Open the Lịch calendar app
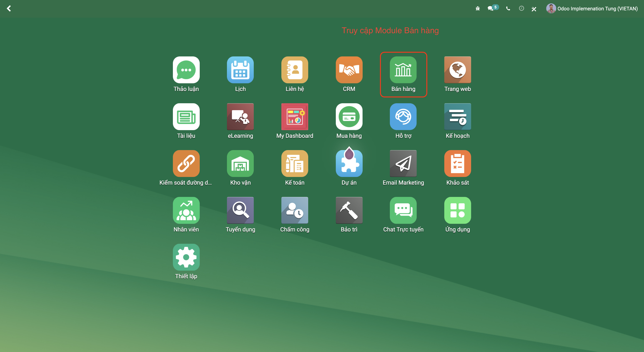This screenshot has width=644, height=352. pyautogui.click(x=240, y=70)
